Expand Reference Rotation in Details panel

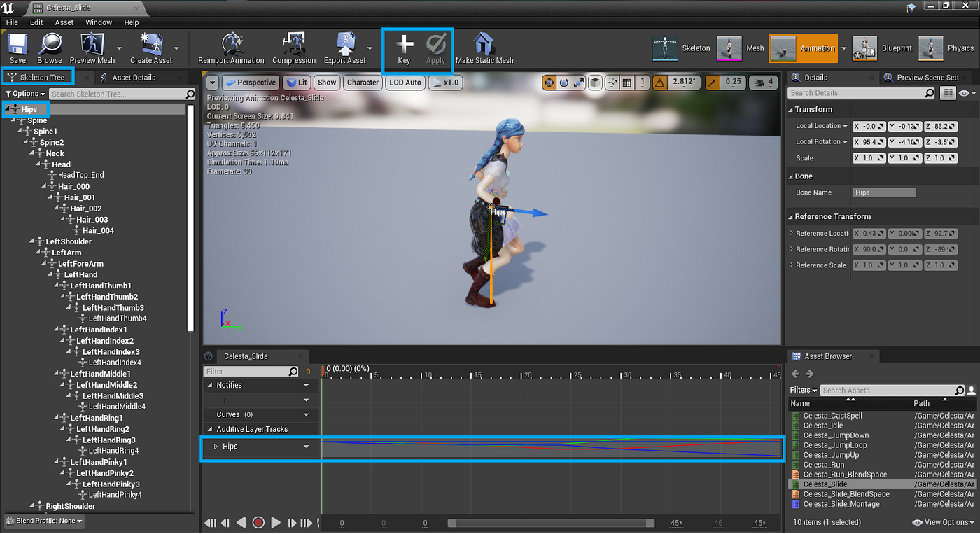[791, 249]
